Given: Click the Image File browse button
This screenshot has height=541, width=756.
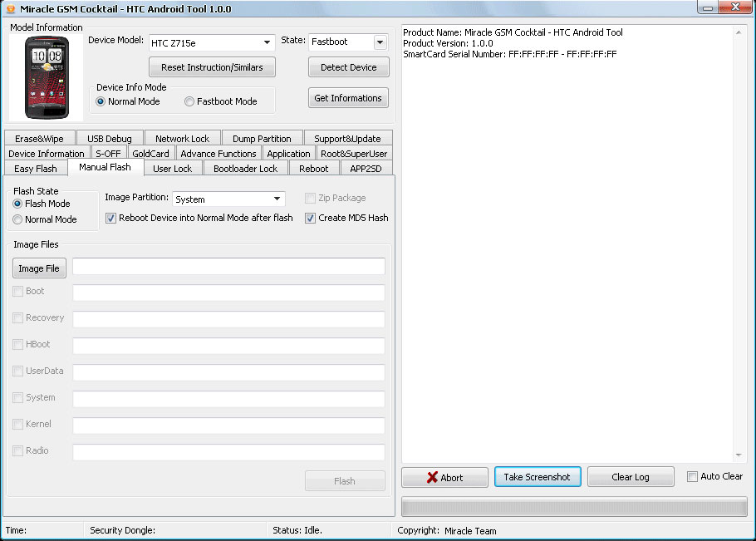Looking at the screenshot, I should click(x=39, y=268).
